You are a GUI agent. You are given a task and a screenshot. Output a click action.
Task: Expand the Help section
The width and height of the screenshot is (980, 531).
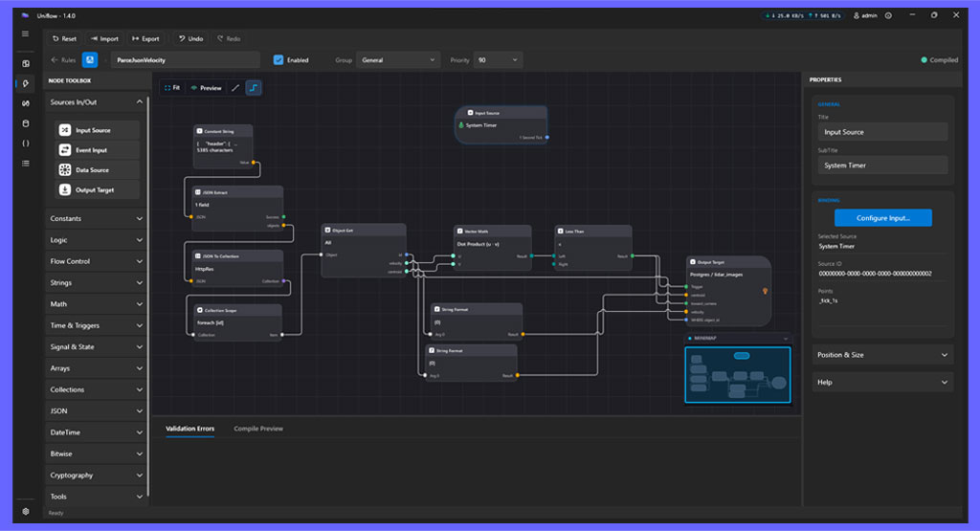point(882,383)
